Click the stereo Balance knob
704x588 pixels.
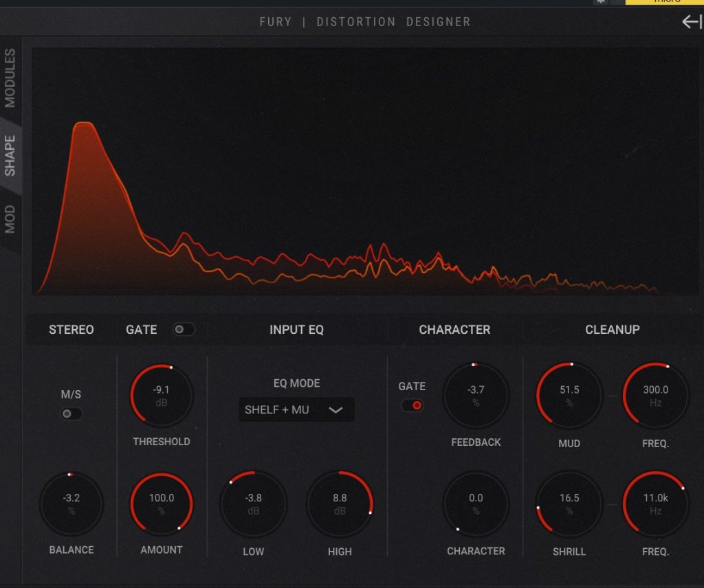(x=71, y=504)
